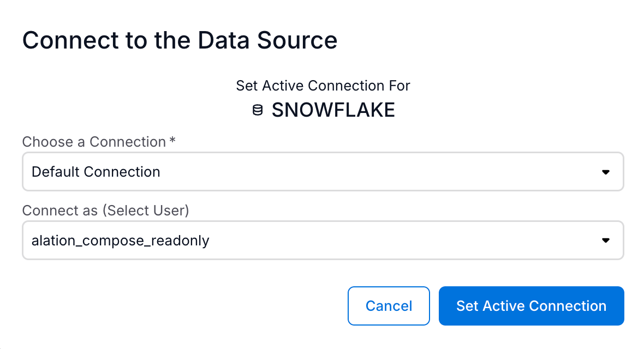Click the Connect to the Data Source heading

tap(180, 41)
